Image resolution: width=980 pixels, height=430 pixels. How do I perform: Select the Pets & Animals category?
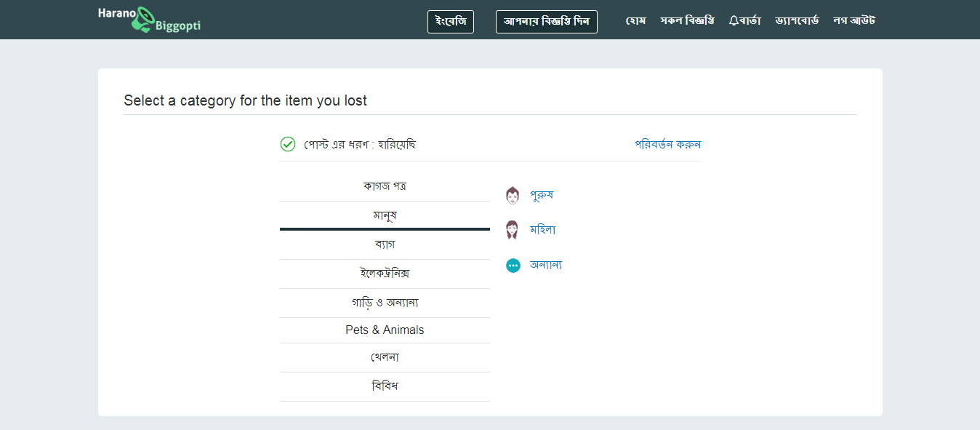[385, 330]
